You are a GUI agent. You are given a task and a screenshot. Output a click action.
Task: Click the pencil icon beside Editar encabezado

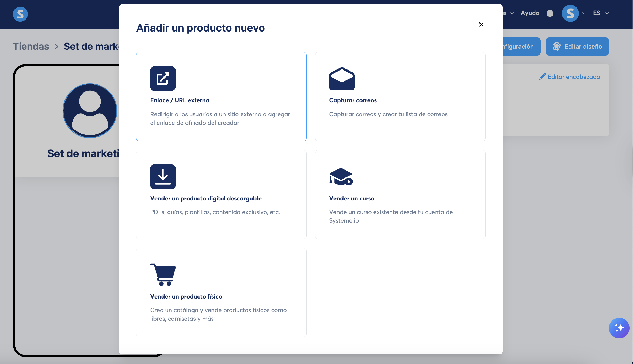tap(542, 77)
